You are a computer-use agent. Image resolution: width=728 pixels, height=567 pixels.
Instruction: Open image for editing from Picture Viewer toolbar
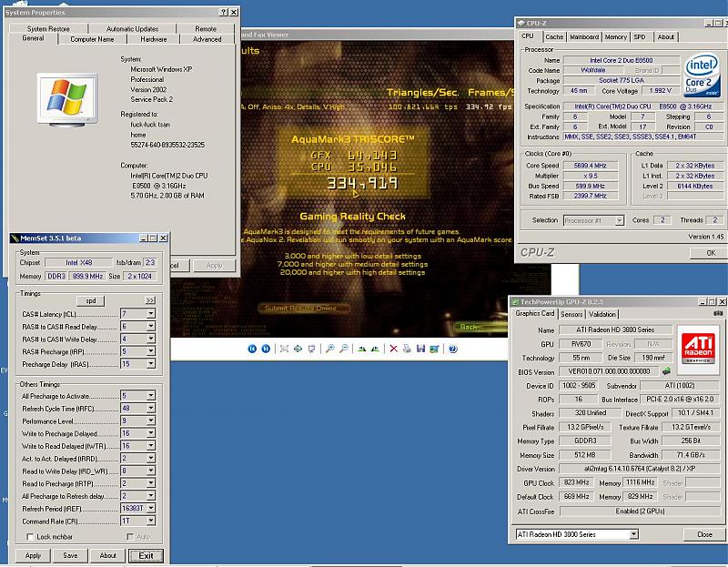point(435,349)
